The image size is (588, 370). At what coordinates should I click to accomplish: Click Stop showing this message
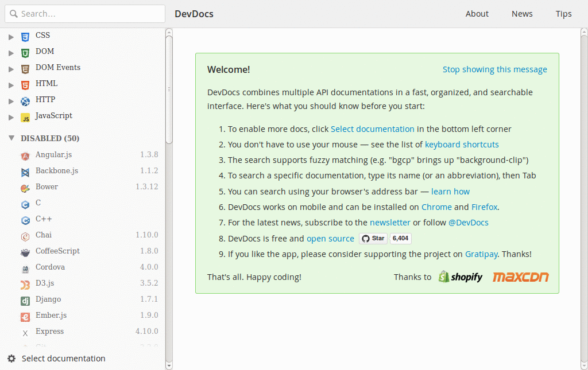tap(494, 69)
